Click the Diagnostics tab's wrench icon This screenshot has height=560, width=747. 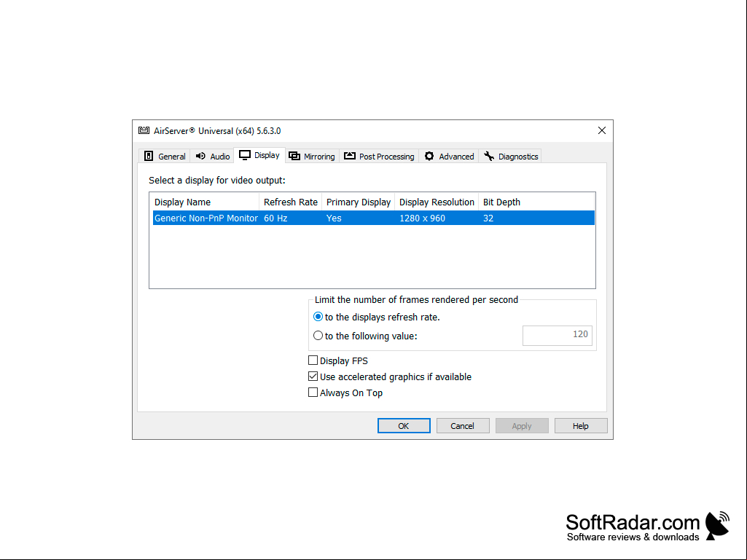pos(489,156)
